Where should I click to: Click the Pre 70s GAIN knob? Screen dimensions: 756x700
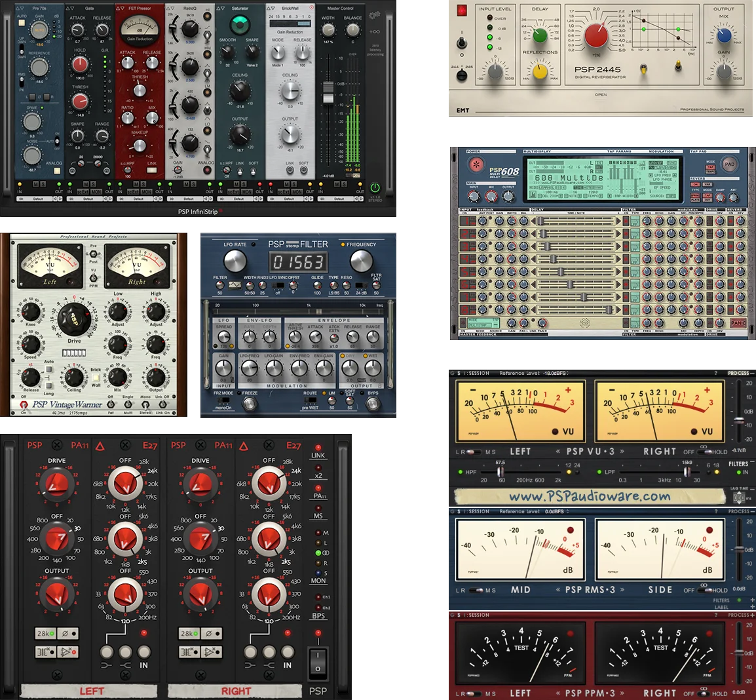coord(39,30)
